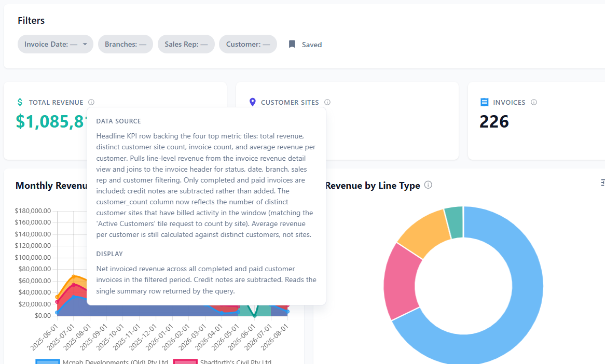Click the Invoice Date dropdown arrow
Screen dimensions: 605x364
[x=85, y=45]
